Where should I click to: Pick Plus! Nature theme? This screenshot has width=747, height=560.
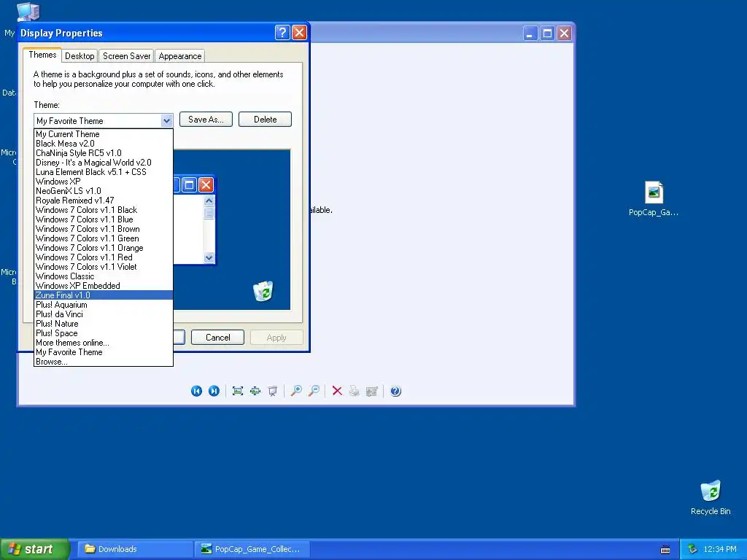104,324
